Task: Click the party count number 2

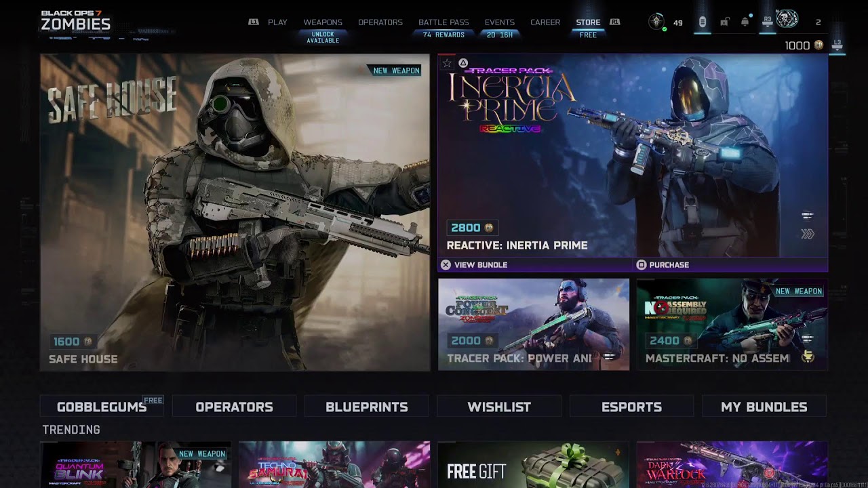Action: tap(818, 22)
